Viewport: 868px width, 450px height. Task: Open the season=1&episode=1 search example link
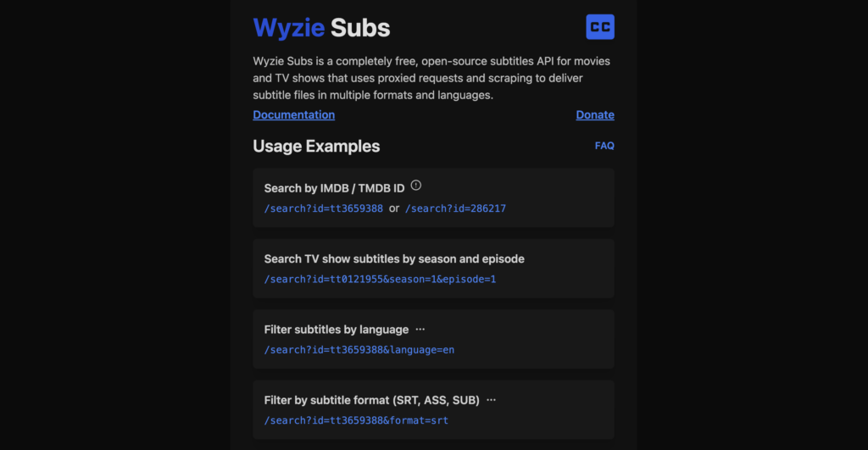[380, 279]
